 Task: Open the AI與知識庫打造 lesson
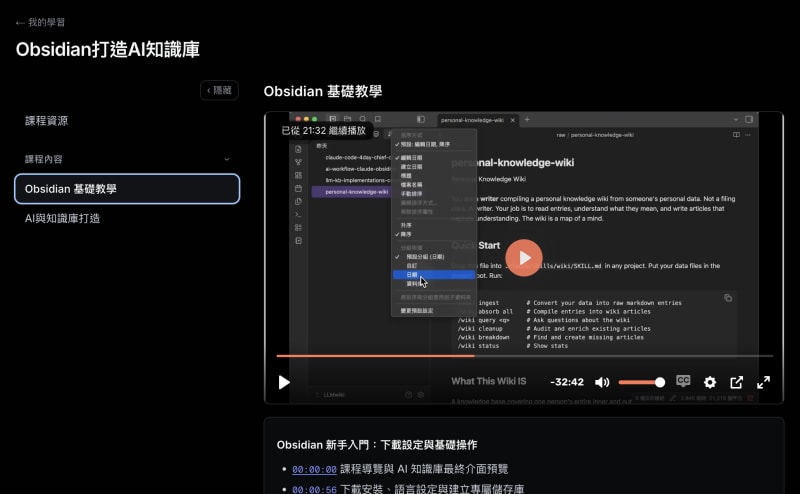point(62,218)
